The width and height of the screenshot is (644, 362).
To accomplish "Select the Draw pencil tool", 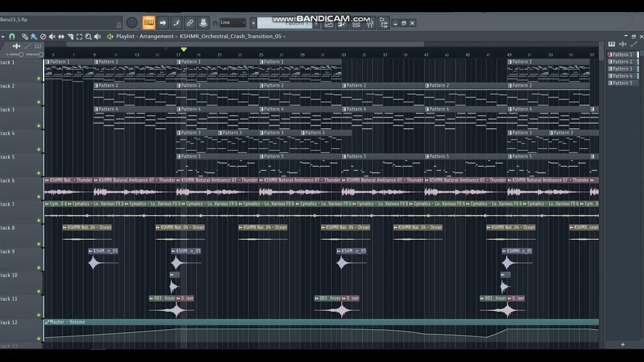I will (x=25, y=36).
